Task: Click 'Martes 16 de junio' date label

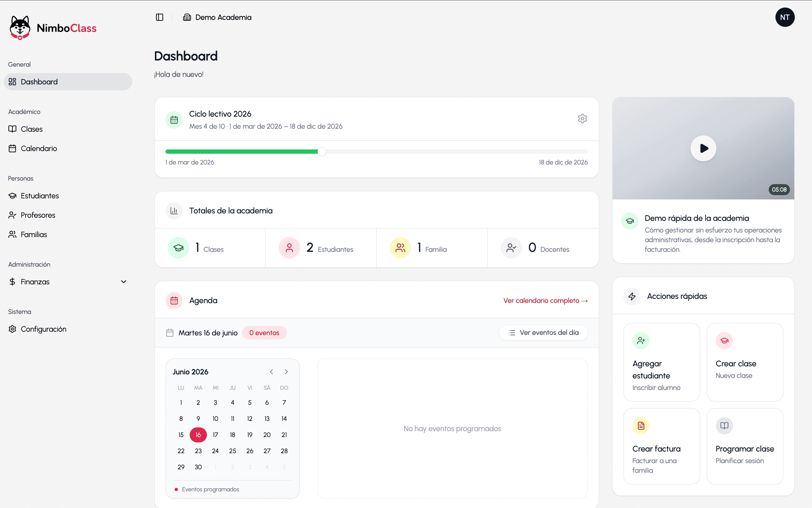Action: 208,333
